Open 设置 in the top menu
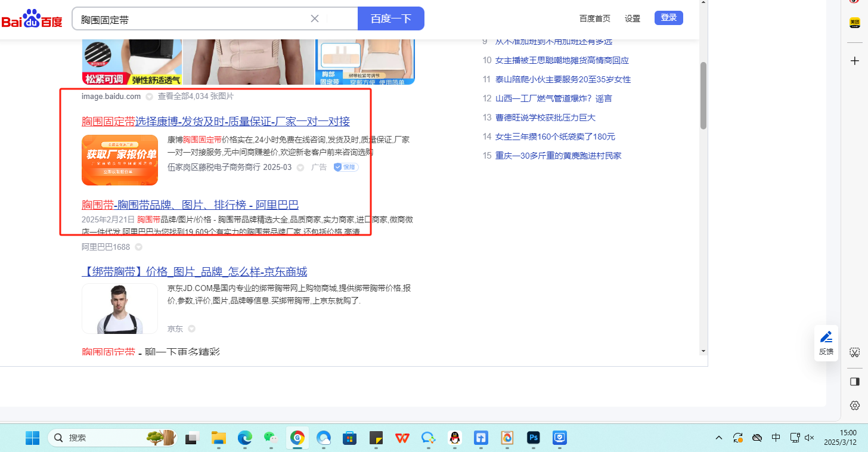This screenshot has width=868, height=452. (x=632, y=18)
